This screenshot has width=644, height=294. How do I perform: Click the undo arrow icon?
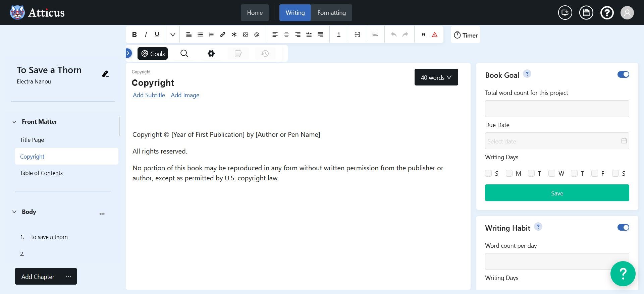(x=394, y=35)
